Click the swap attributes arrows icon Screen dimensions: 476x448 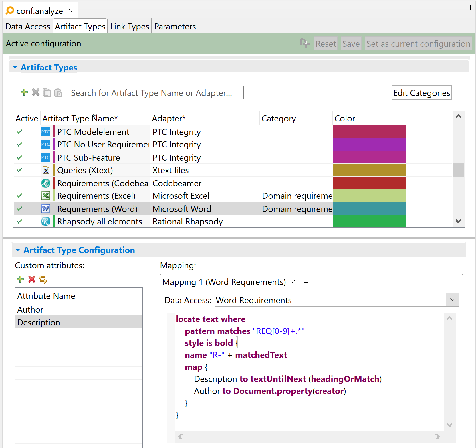click(x=43, y=279)
